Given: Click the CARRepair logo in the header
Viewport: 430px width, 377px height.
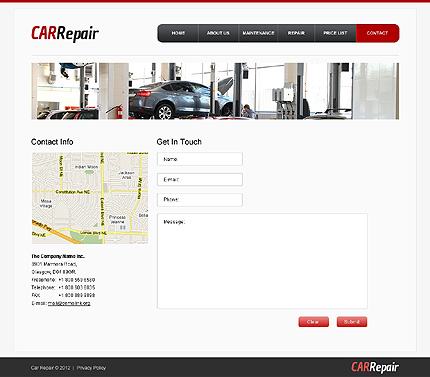Looking at the screenshot, I should 65,34.
